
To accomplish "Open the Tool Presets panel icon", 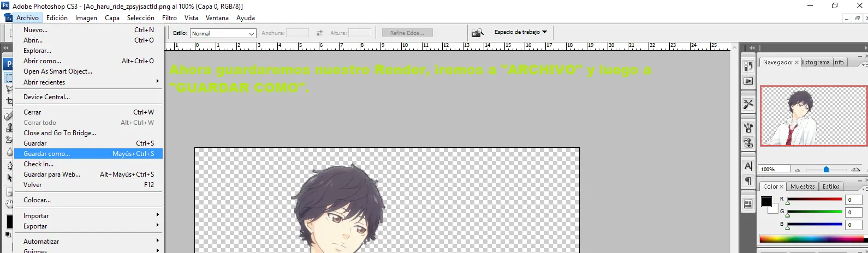I will click(x=748, y=104).
